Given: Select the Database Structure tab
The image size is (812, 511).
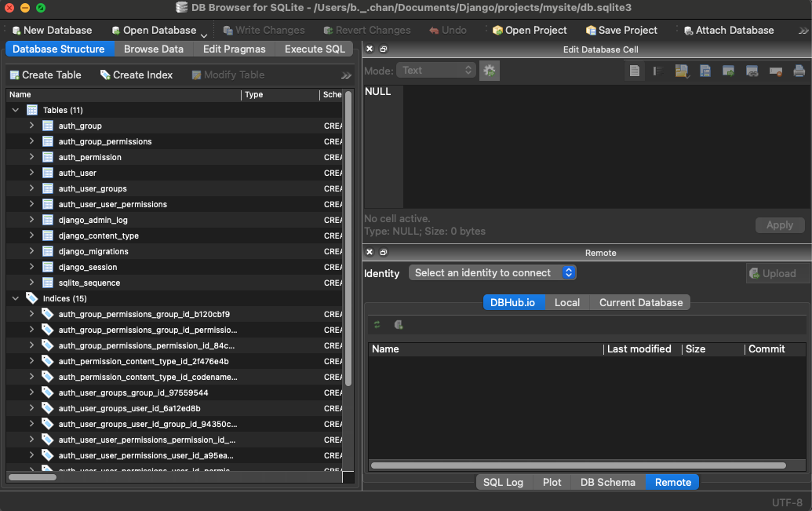Looking at the screenshot, I should (59, 49).
